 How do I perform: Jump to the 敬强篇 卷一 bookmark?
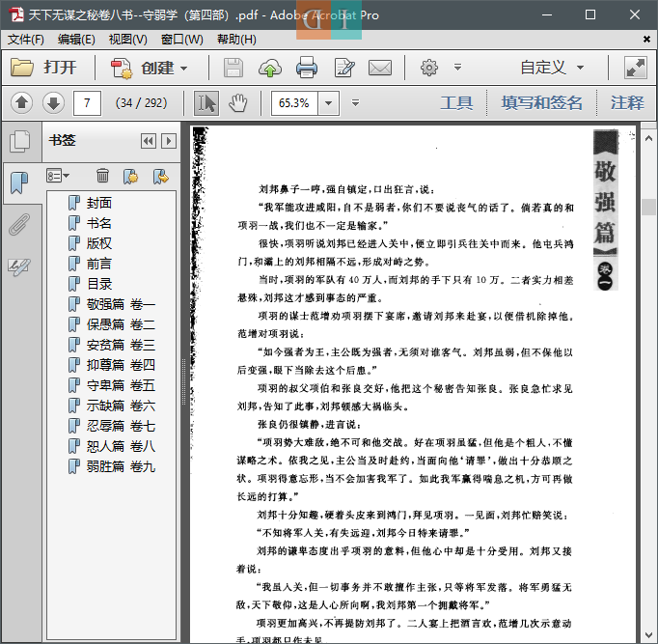(x=121, y=304)
